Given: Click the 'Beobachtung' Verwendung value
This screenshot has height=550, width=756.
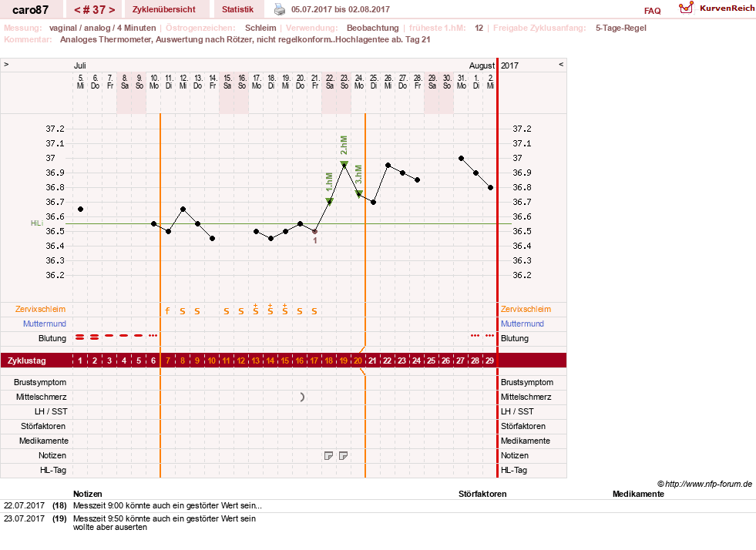Looking at the screenshot, I should [373, 28].
